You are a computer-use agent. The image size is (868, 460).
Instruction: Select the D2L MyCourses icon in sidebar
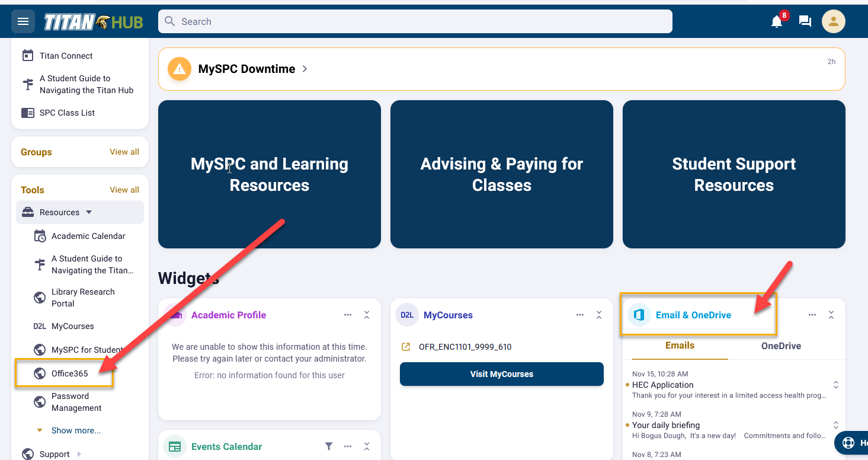pos(40,325)
